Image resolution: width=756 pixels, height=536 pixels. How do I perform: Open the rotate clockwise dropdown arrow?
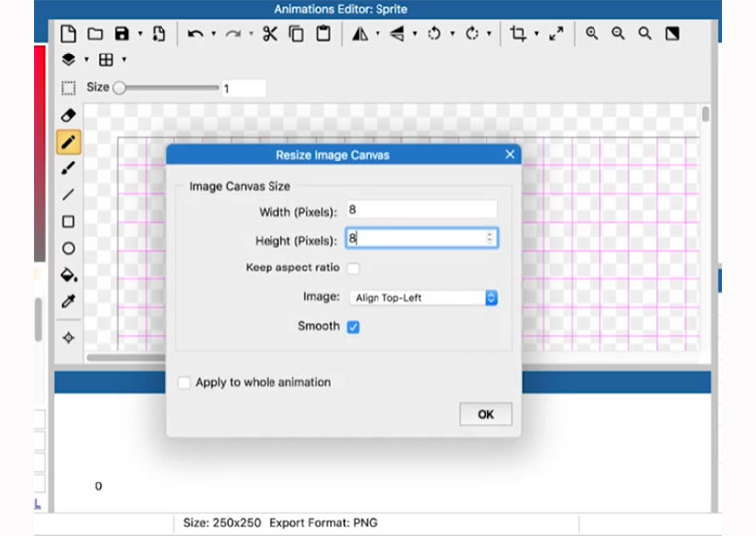[489, 34]
